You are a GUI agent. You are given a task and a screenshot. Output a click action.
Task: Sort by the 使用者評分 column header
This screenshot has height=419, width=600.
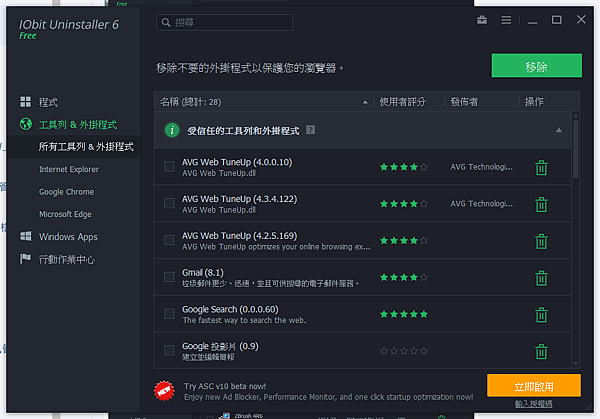402,102
